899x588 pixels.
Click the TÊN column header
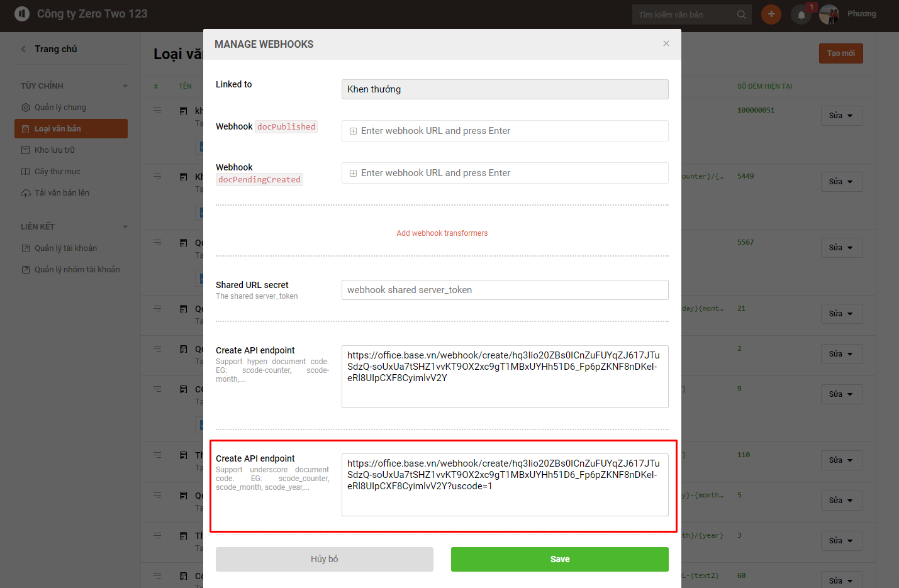point(185,86)
